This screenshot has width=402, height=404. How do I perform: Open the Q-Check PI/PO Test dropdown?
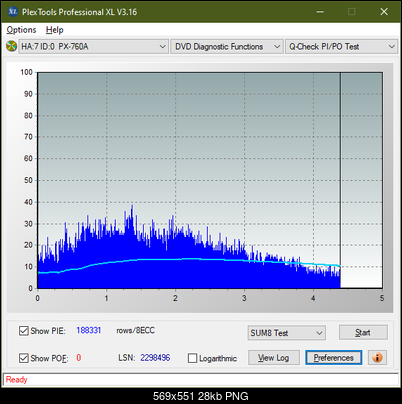341,46
